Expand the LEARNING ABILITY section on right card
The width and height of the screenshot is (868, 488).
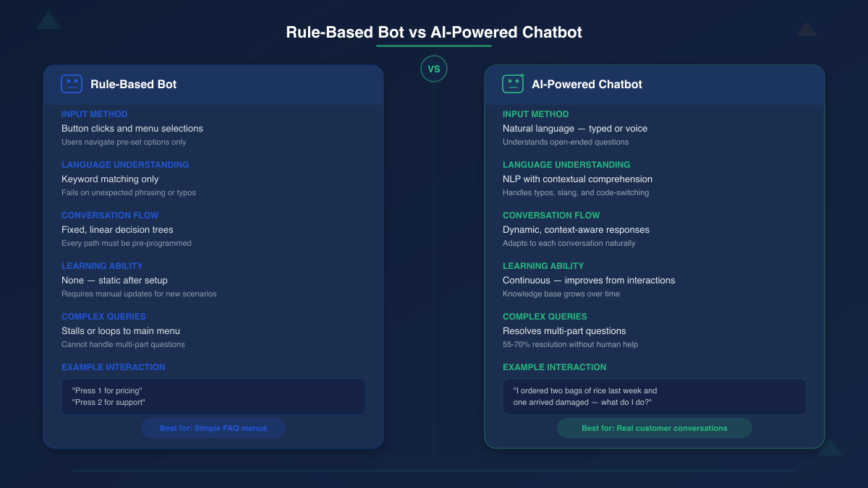(x=543, y=265)
